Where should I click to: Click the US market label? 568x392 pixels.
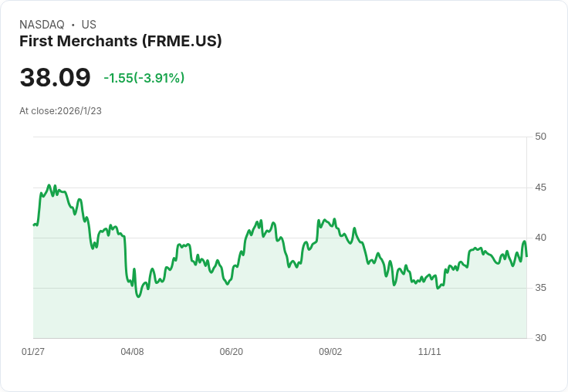pyautogui.click(x=89, y=25)
